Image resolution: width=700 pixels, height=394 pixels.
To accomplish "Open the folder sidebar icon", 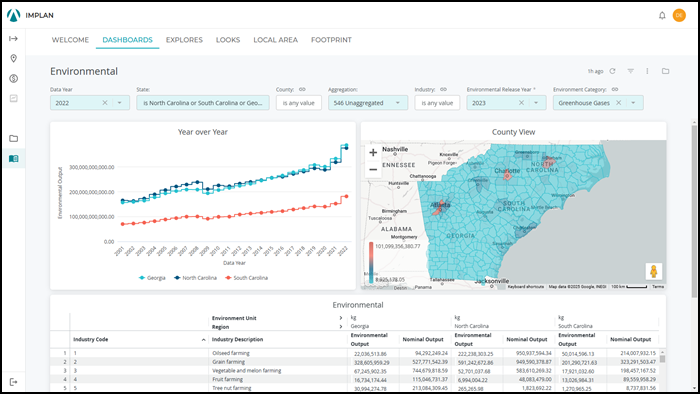I will pos(13,138).
